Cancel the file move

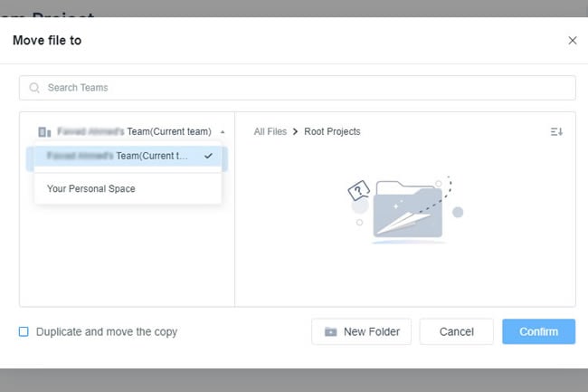click(x=456, y=331)
